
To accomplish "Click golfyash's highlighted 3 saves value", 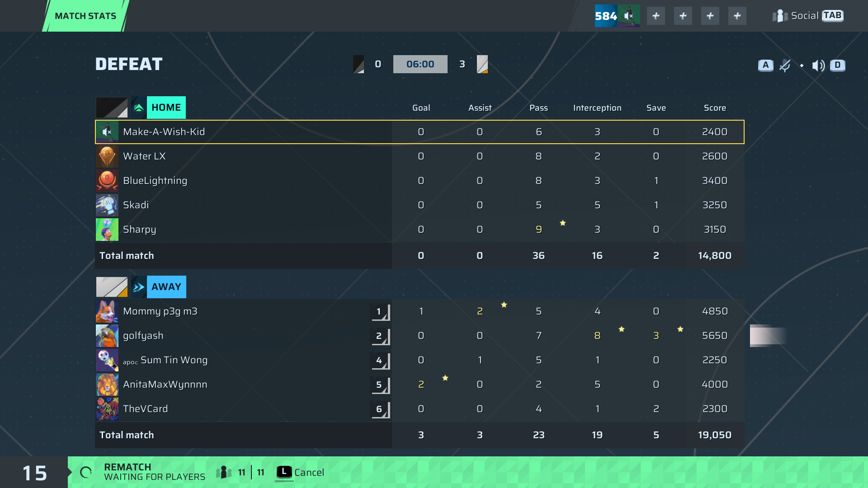I will tap(656, 336).
